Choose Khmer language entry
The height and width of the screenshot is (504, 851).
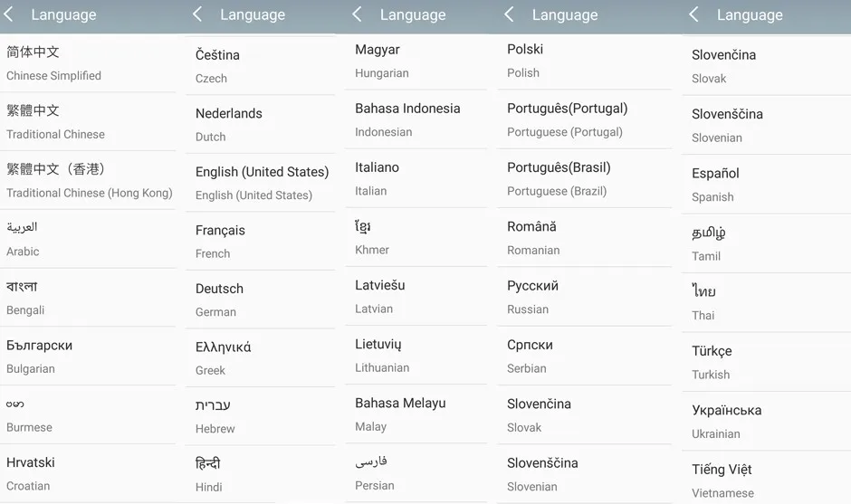pos(416,237)
